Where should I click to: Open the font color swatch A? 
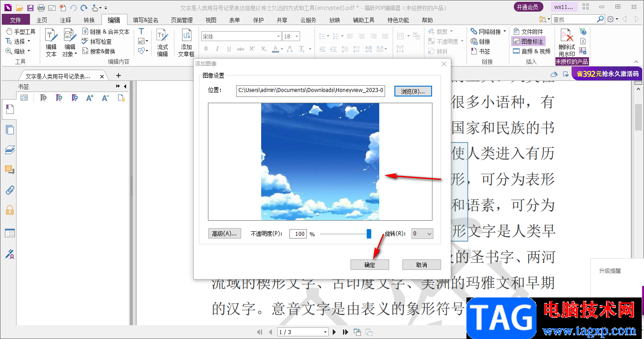(x=275, y=49)
